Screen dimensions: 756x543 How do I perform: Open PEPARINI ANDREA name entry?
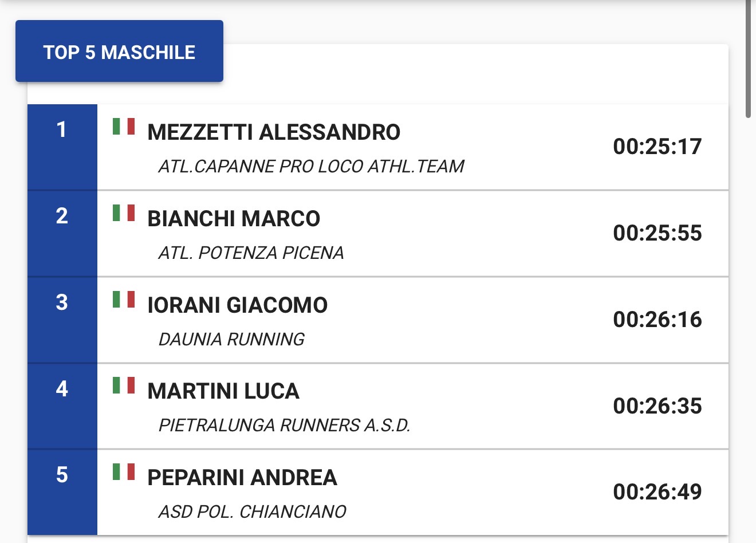[242, 478]
